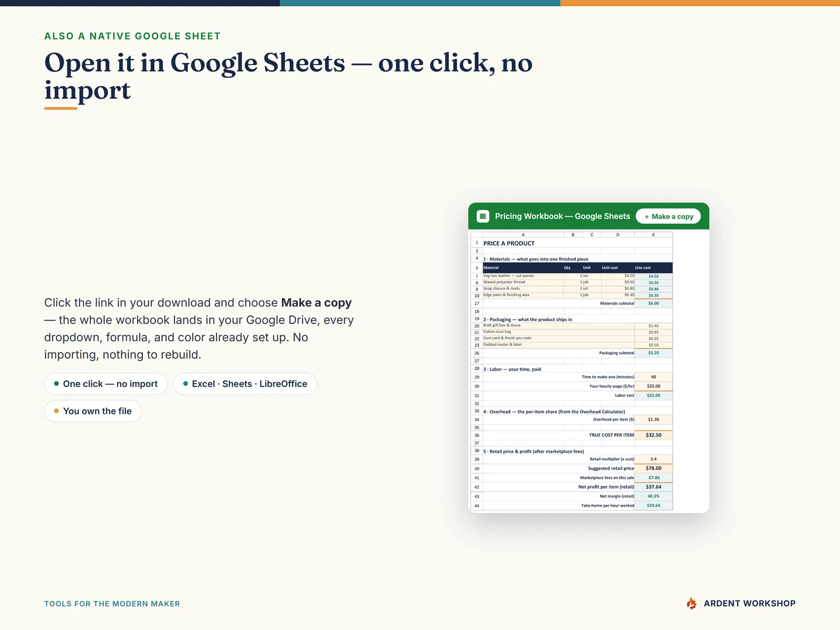The image size is (840, 630).
Task: Click the marketplace fees value -$7.86
Action: 654,478
